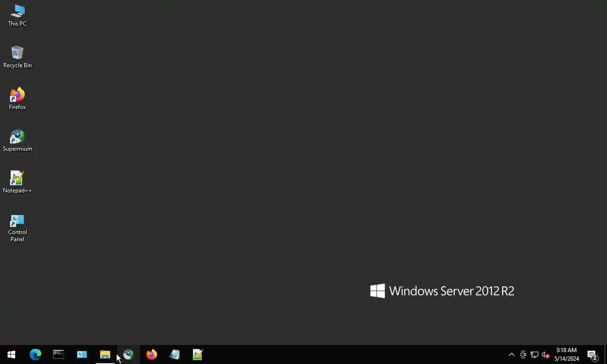607x364 pixels.
Task: Open the Windows Start menu
Action: 11,355
